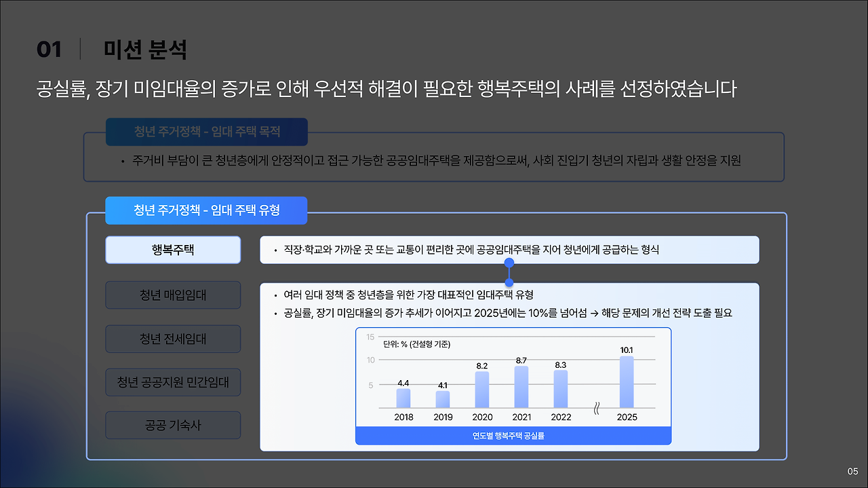The height and width of the screenshot is (488, 868).
Task: Select the 행복주택 category button
Action: [173, 250]
